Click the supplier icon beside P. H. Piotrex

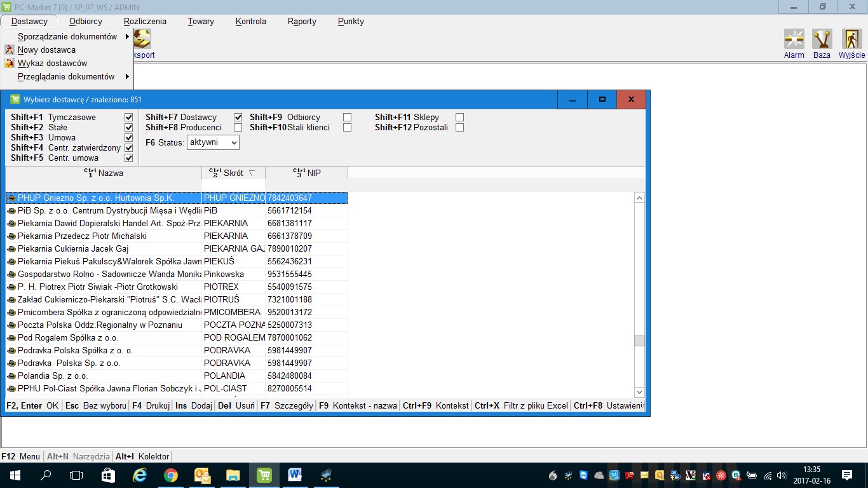[11, 287]
